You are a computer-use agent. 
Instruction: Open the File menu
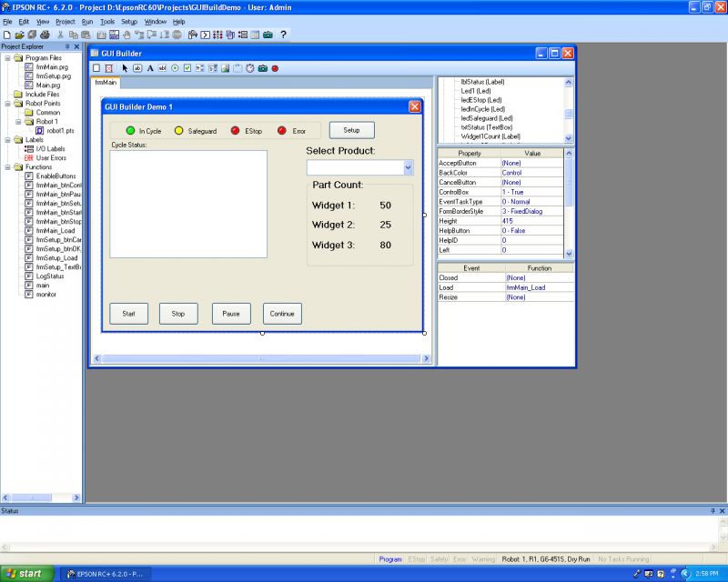[7, 22]
